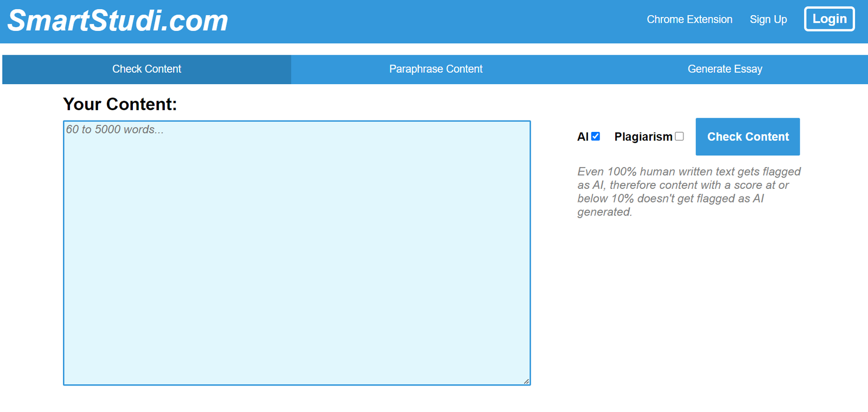
Task: Click the text area resize handle
Action: (527, 382)
